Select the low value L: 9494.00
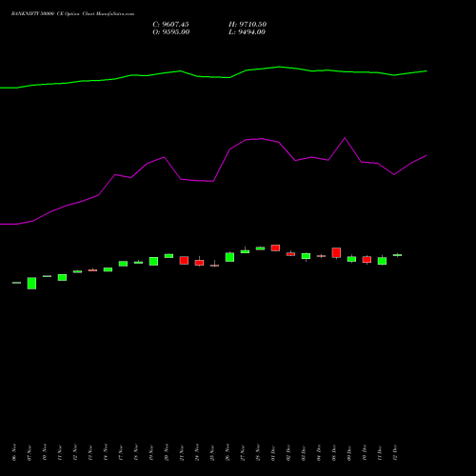Screen dimensions: 476x476 coord(247,32)
